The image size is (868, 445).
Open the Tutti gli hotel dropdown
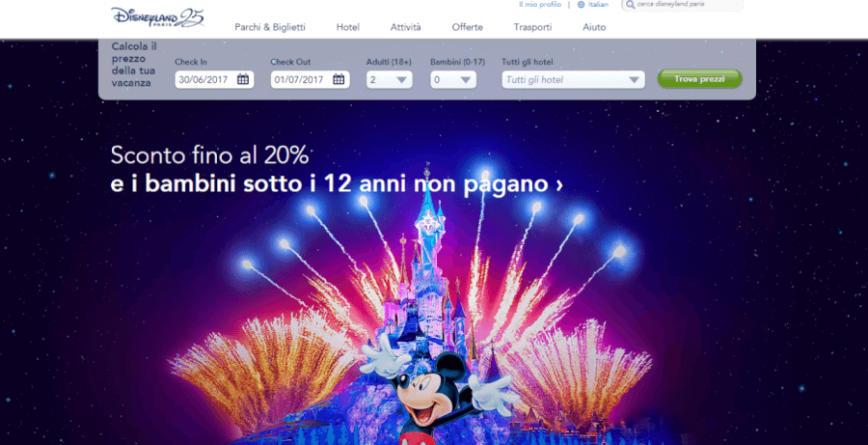point(573,80)
